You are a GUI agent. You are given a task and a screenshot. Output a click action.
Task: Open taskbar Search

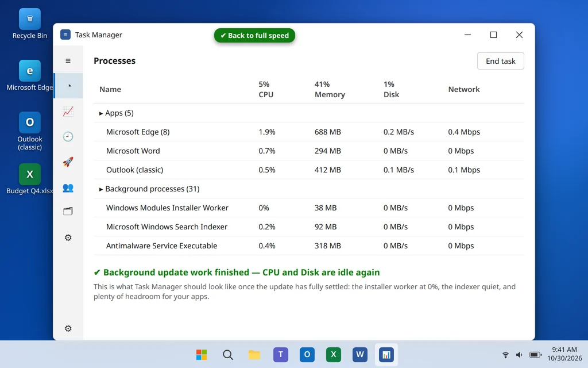[x=227, y=354]
